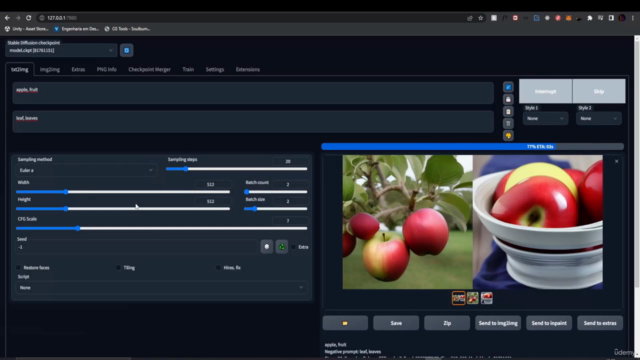Click the browser forward arrow
The height and width of the screenshot is (360, 640).
(x=18, y=18)
